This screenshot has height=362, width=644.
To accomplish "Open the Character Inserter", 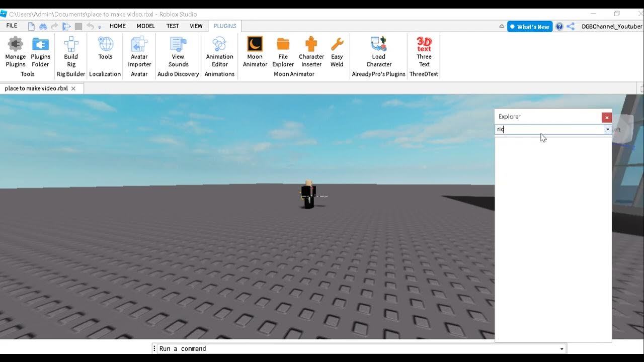I will click(x=311, y=52).
